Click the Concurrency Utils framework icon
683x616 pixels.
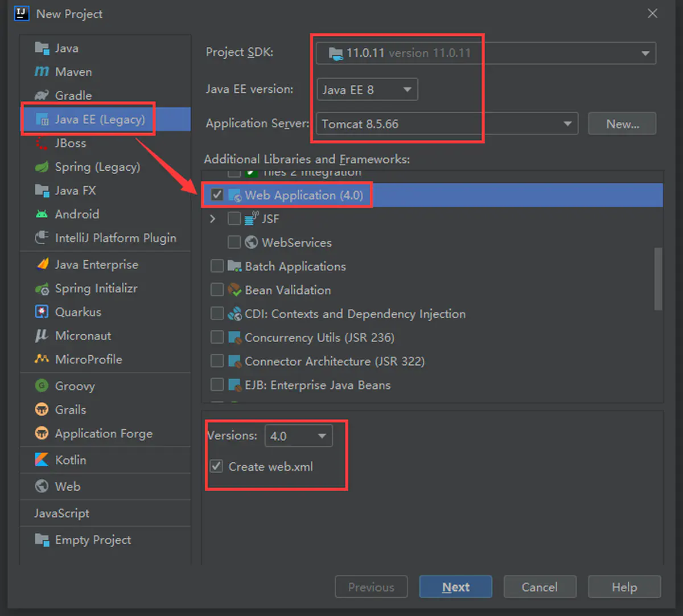tap(234, 338)
